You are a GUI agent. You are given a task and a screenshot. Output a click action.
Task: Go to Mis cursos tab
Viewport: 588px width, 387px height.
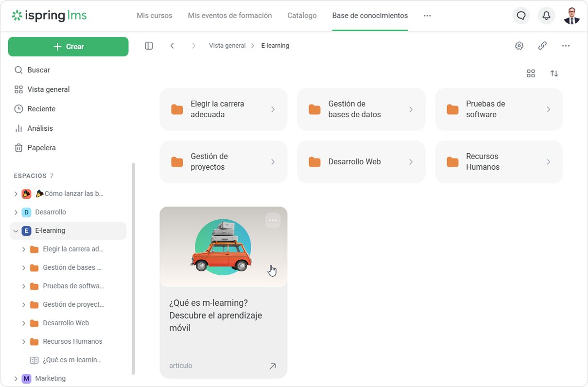[155, 16]
